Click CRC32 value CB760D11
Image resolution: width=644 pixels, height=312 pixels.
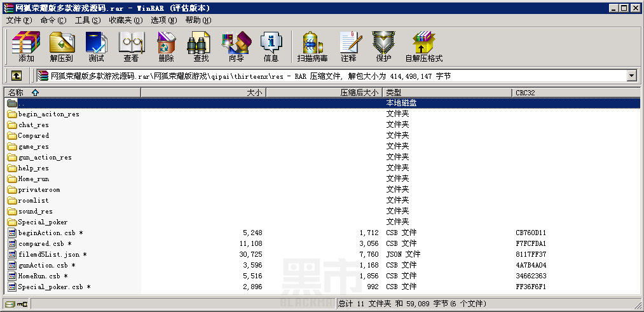click(x=531, y=233)
